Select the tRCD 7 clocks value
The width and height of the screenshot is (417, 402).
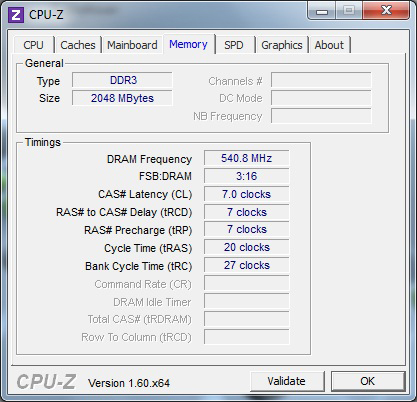(x=247, y=212)
